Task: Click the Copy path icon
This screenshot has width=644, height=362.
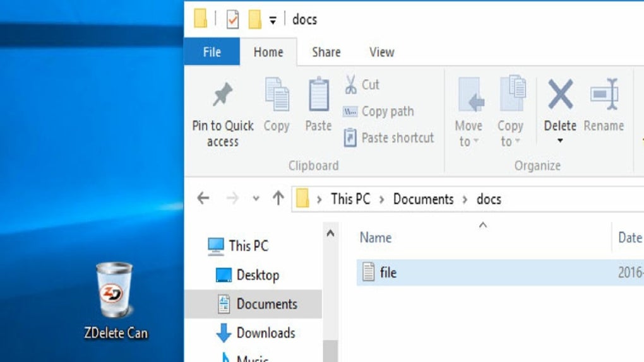Action: pyautogui.click(x=350, y=111)
